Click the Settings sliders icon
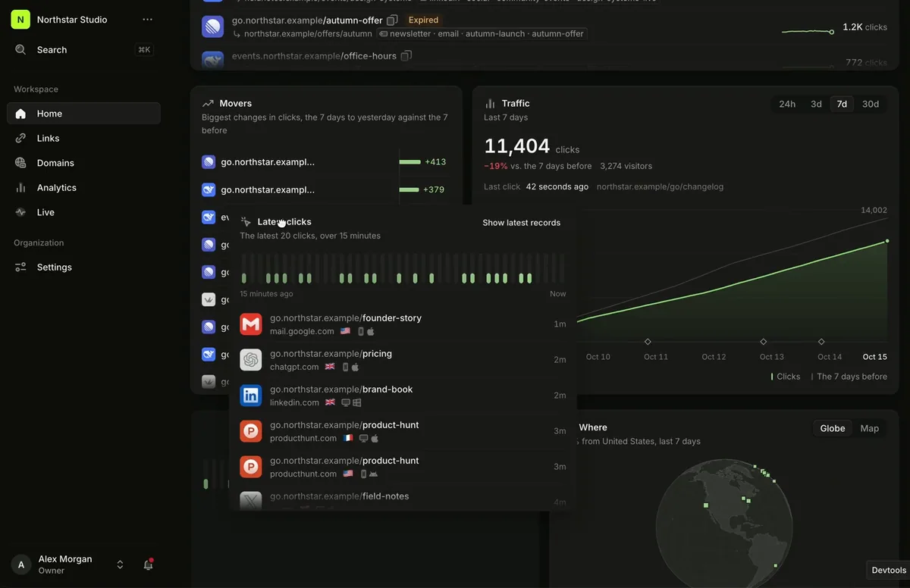Screen dimensions: 910x588 click(20, 267)
